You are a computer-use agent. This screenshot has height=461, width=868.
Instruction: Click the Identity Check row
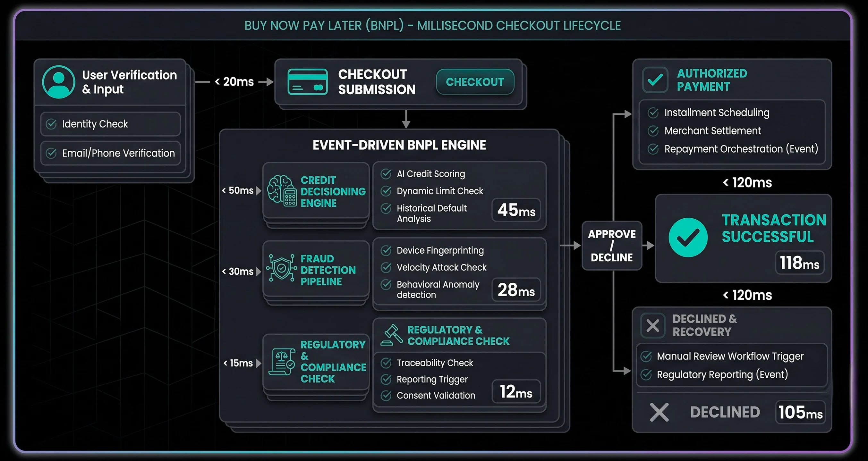tap(111, 124)
